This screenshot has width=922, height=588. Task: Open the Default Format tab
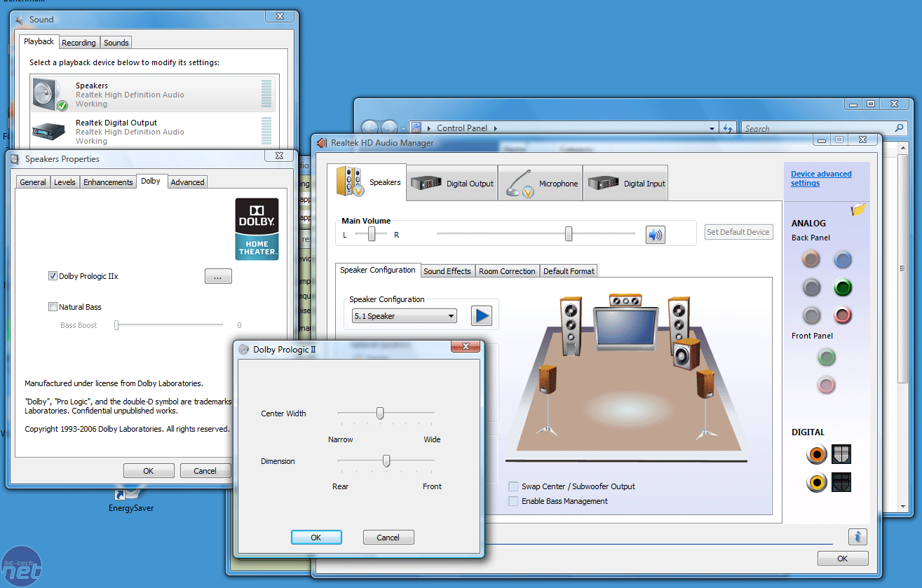coord(569,271)
